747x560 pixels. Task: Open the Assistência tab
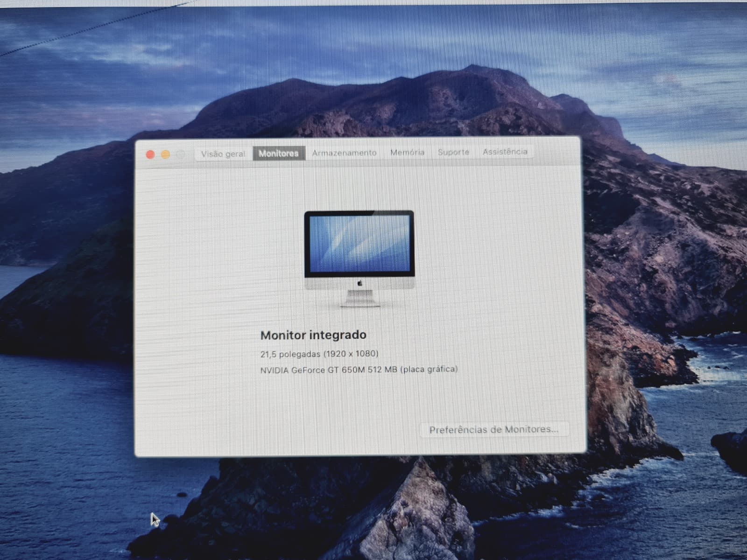[x=505, y=151]
